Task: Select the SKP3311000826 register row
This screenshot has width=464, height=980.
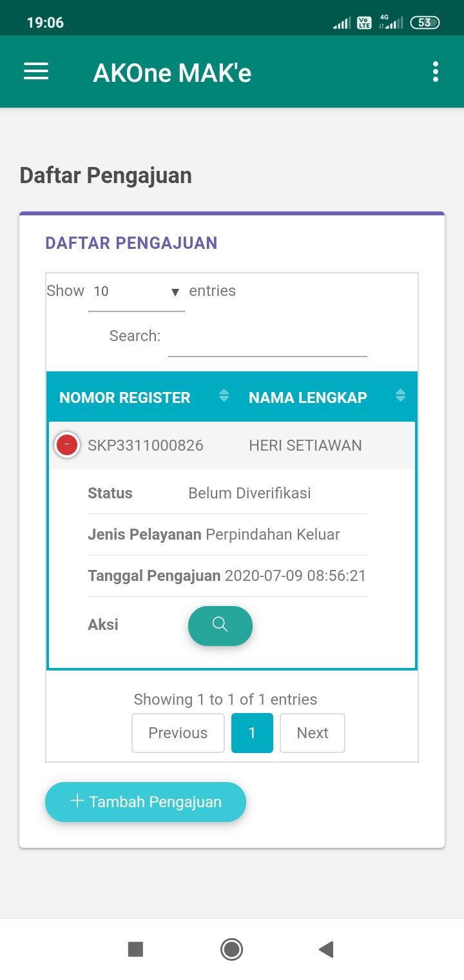Action: pos(232,446)
